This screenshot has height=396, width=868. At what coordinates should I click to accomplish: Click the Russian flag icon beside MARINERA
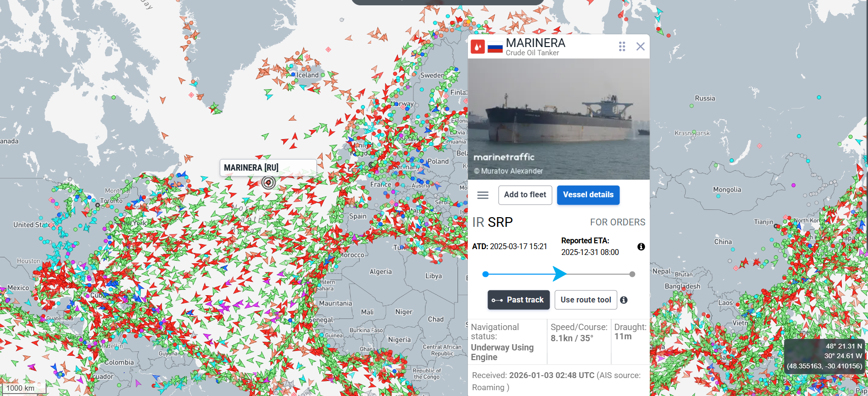[495, 48]
